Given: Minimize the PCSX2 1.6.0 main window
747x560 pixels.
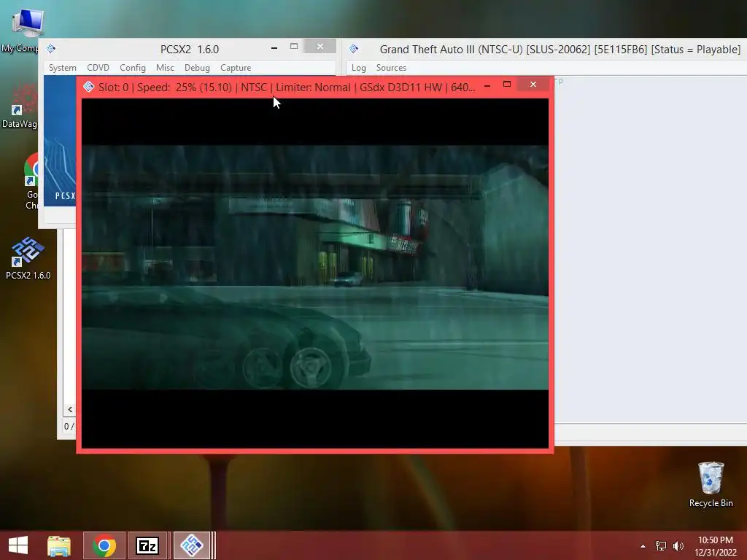Looking at the screenshot, I should click(274, 47).
